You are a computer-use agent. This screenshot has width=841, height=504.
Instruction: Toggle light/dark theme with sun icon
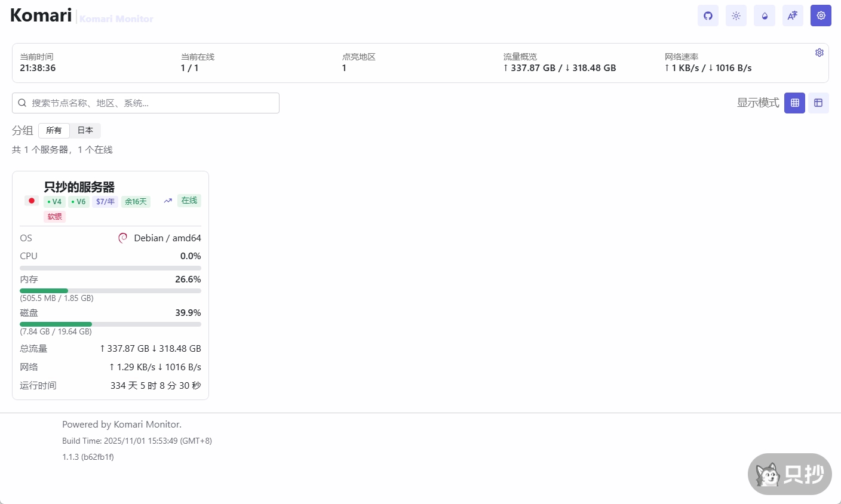[x=736, y=16]
